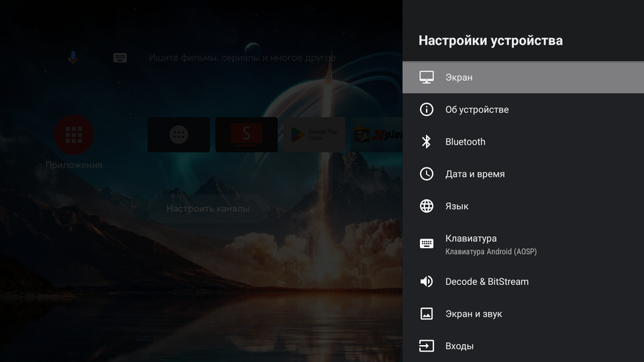Open Decode & BitStream settings
644x362 pixels.
pos(523,281)
